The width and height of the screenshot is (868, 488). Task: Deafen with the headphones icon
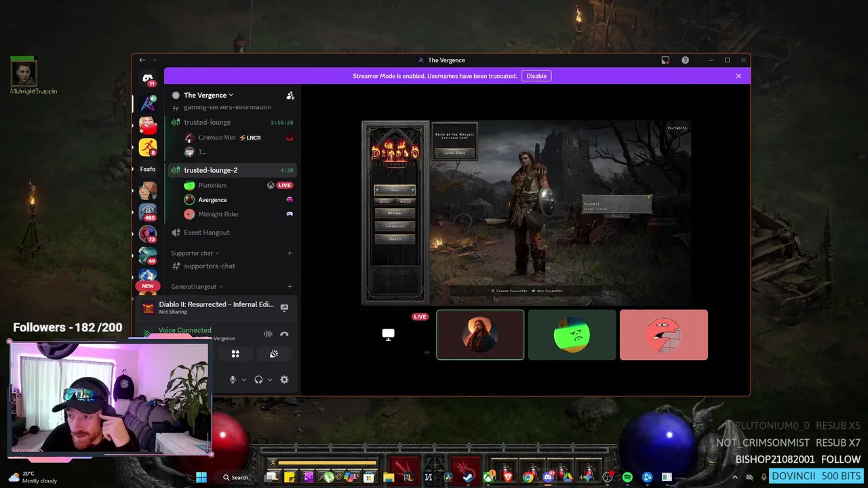coord(258,380)
